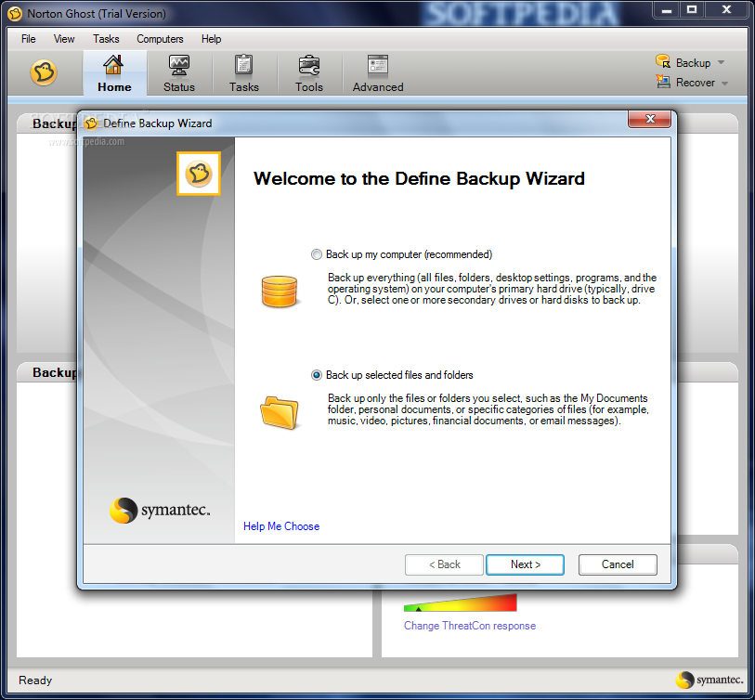The image size is (755, 700).
Task: Click the Change ThreatCon response link
Action: [x=469, y=626]
